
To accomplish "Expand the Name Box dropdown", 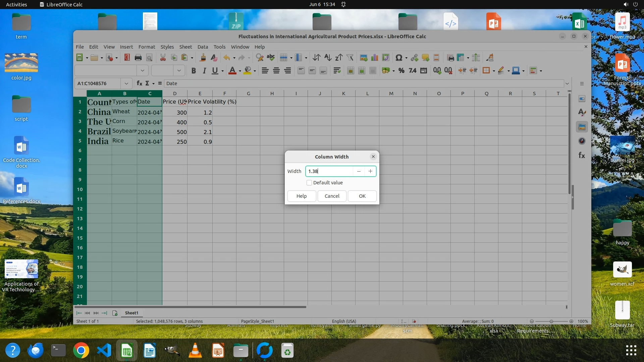I will click(126, 83).
